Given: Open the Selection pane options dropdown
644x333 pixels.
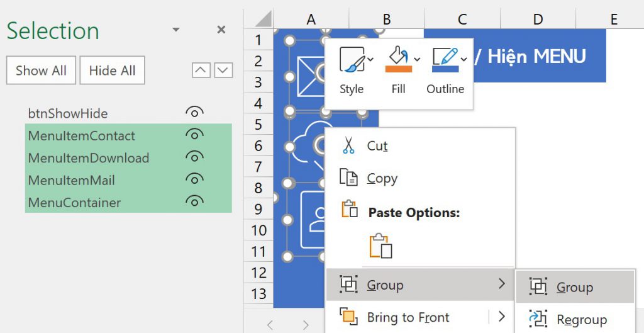Looking at the screenshot, I should (176, 30).
